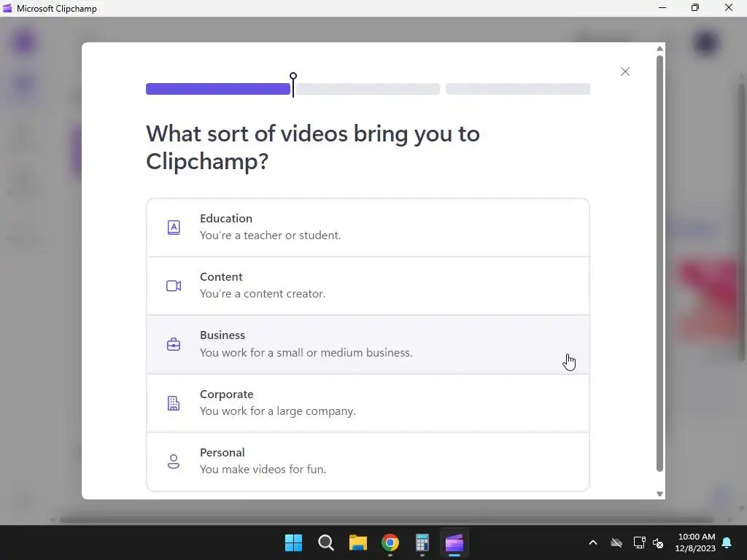Click the "You work for a small or medium business." text

pos(306,352)
